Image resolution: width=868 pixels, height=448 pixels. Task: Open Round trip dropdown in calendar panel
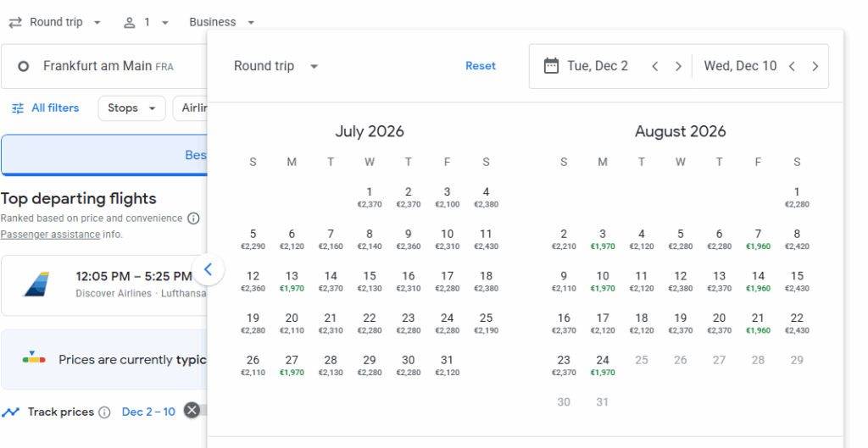(275, 66)
